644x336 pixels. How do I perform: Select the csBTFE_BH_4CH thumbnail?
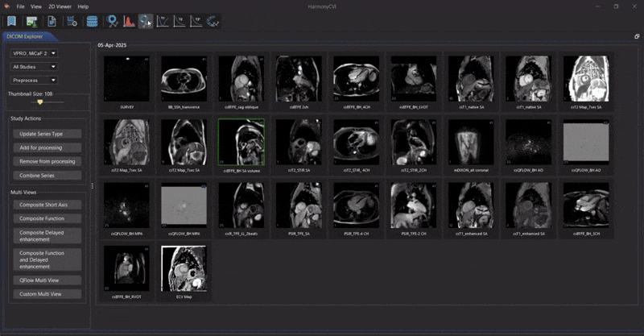357,79
